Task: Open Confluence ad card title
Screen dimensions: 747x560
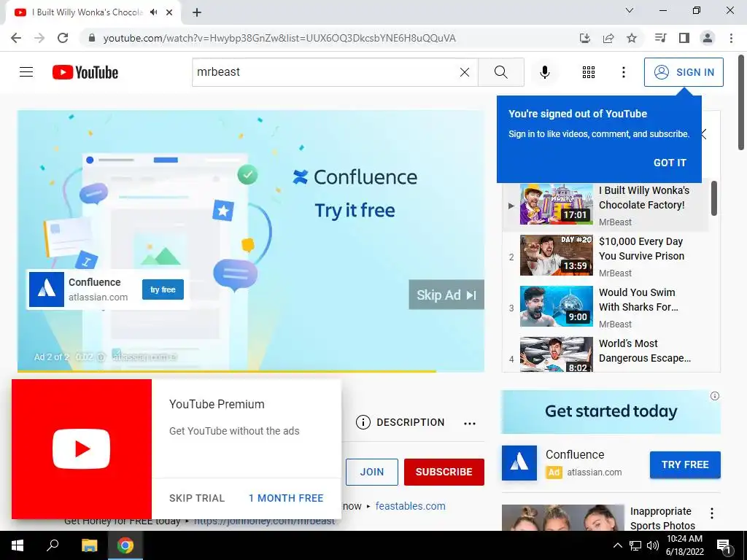Action: (x=94, y=282)
